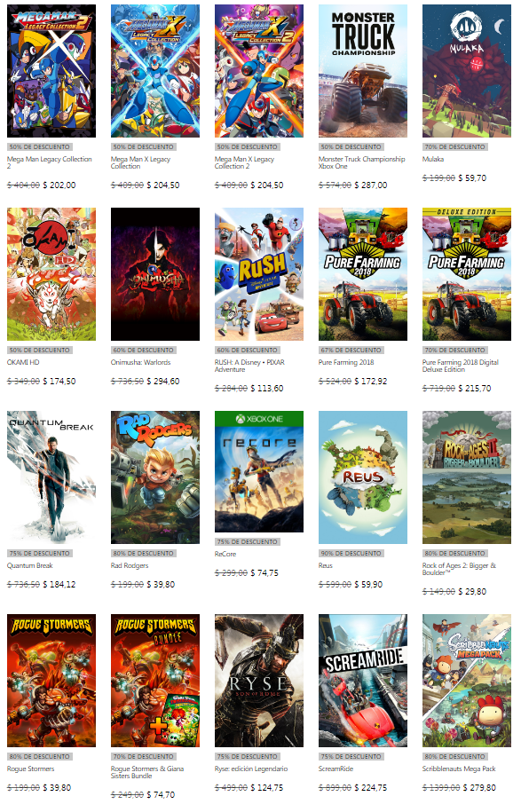521x812 pixels.
Task: Click the Rock of Ages 2 title link
Action: click(459, 569)
